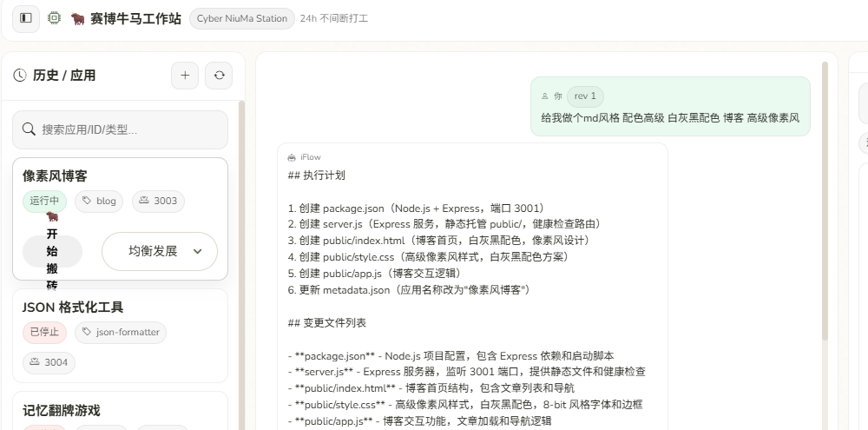The height and width of the screenshot is (430, 868).
Task: Click the 已停止 status badge
Action: pos(44,332)
